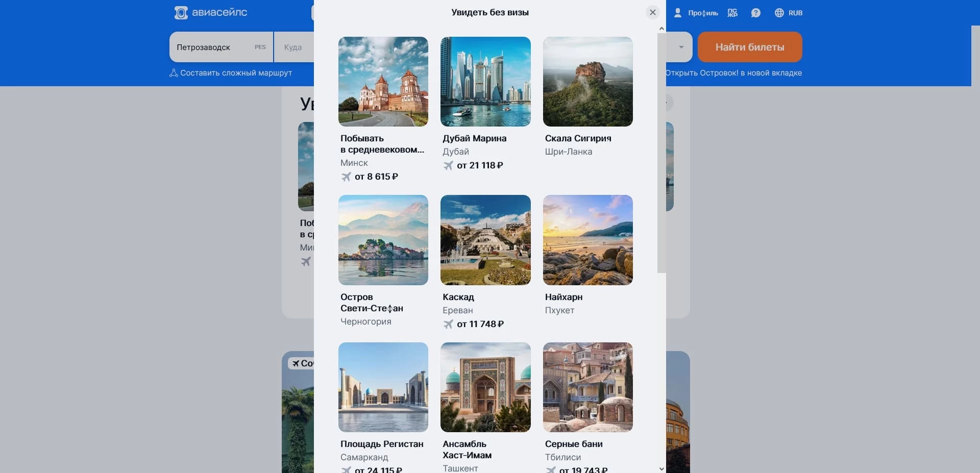Close the Увидеть без визы popup
The image size is (980, 473).
click(652, 12)
